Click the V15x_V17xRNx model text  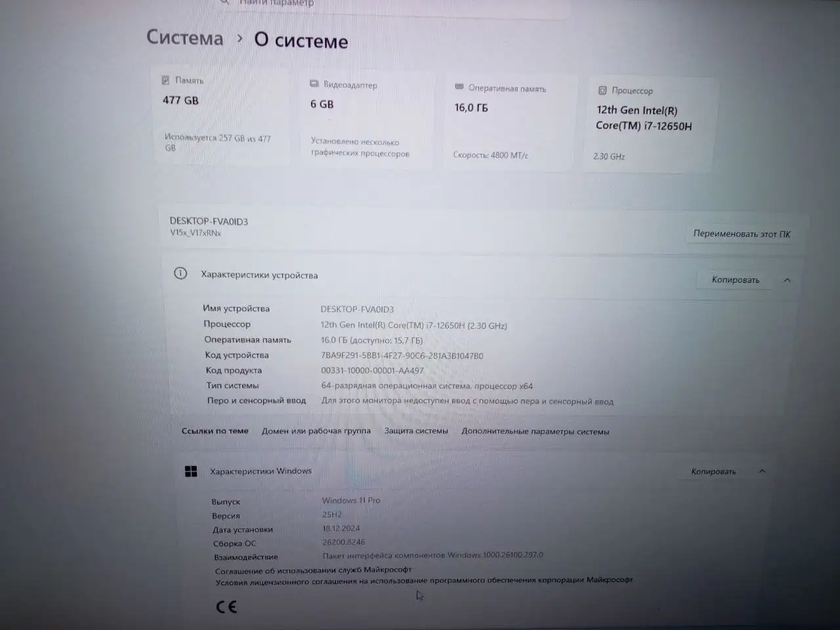tap(196, 232)
